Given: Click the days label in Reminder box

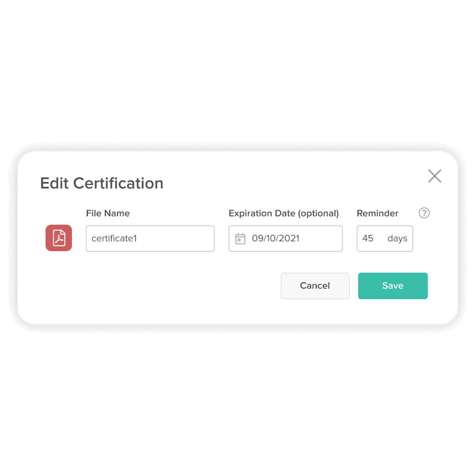Looking at the screenshot, I should 397,238.
